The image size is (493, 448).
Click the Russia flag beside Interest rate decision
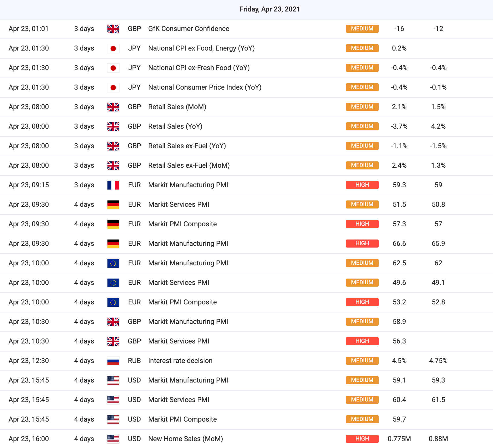point(113,361)
